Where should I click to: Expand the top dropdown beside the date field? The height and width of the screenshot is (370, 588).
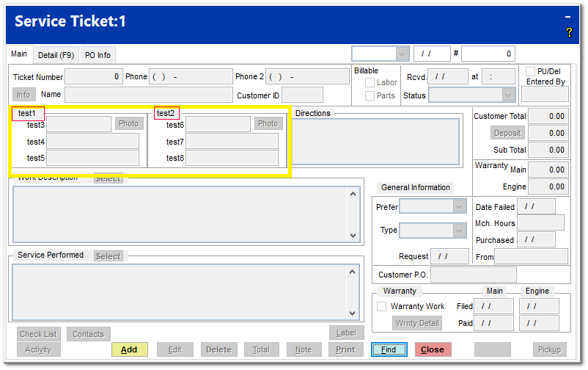pos(402,54)
